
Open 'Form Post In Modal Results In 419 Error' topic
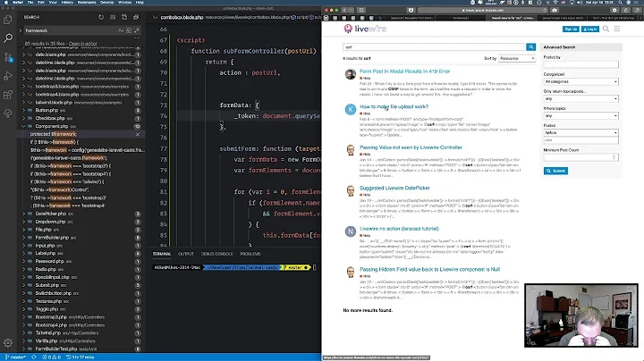404,71
